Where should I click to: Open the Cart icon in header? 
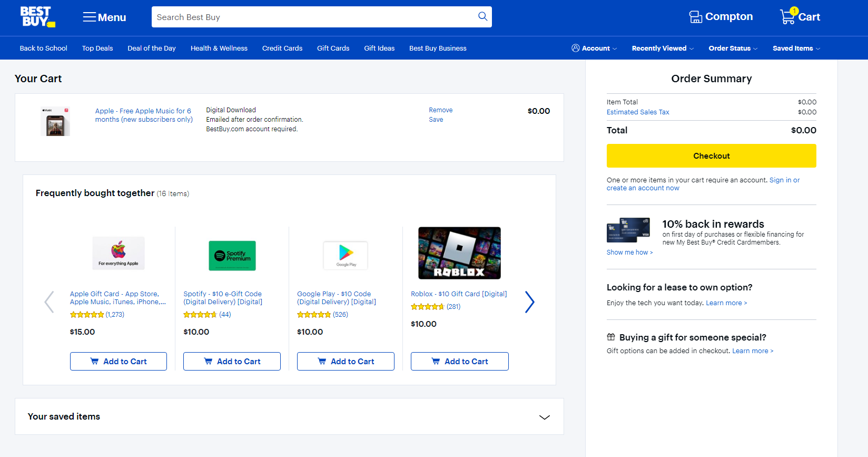click(800, 16)
